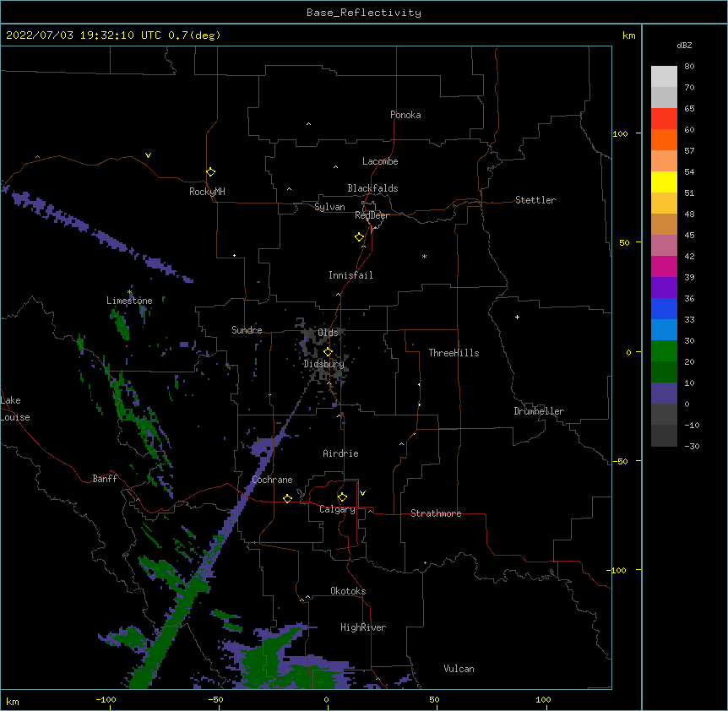
Task: Click the Vulcan city label
Action: (459, 669)
